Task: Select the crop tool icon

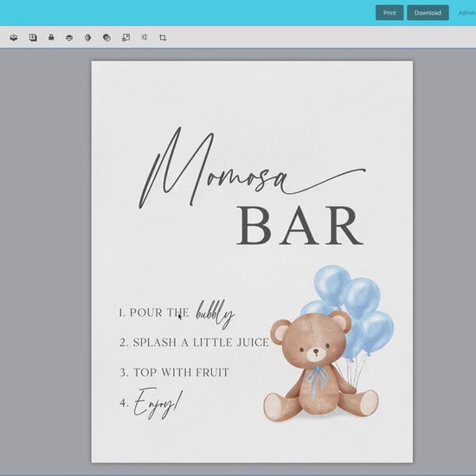Action: click(163, 37)
